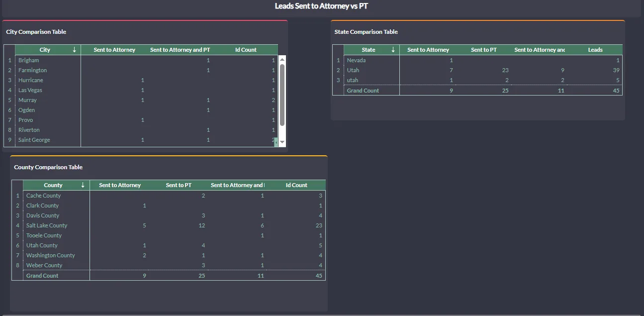Click City table 'Sent to Attorney' header
Screen dimensions: 644x316
[114, 50]
